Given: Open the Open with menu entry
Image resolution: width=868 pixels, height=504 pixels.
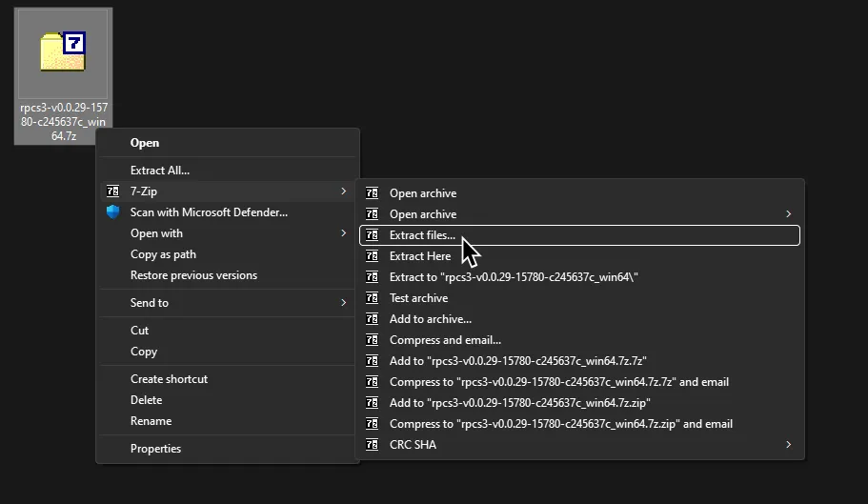Looking at the screenshot, I should [x=227, y=232].
